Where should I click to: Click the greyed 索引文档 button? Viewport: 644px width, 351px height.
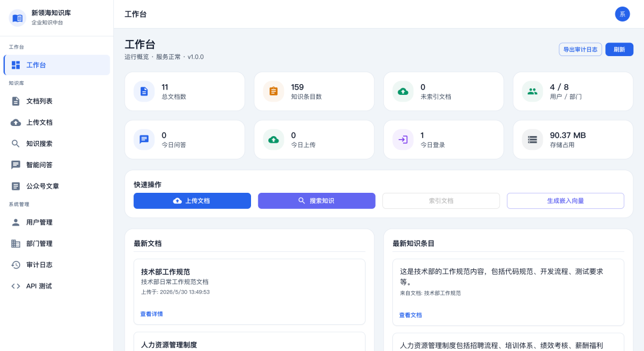click(x=441, y=201)
